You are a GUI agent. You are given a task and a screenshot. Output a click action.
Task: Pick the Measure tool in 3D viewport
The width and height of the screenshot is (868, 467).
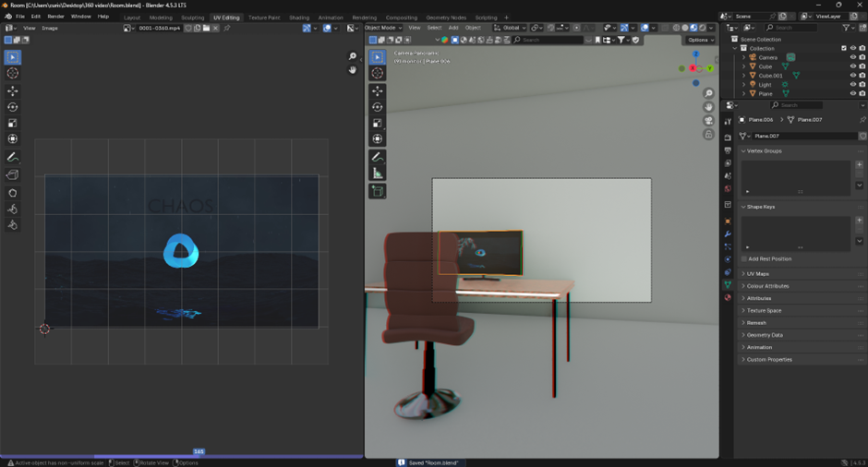(x=378, y=174)
